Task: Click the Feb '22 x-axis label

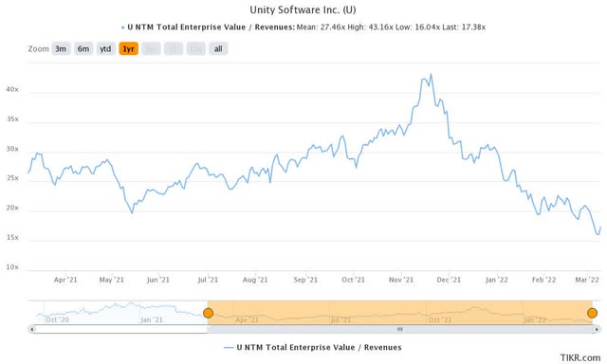Action: pos(543,280)
